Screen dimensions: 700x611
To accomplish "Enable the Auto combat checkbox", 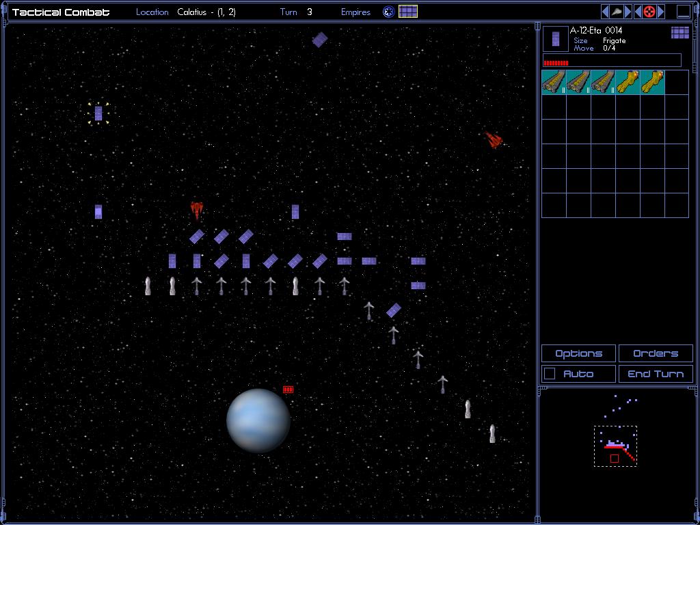I will tap(549, 374).
